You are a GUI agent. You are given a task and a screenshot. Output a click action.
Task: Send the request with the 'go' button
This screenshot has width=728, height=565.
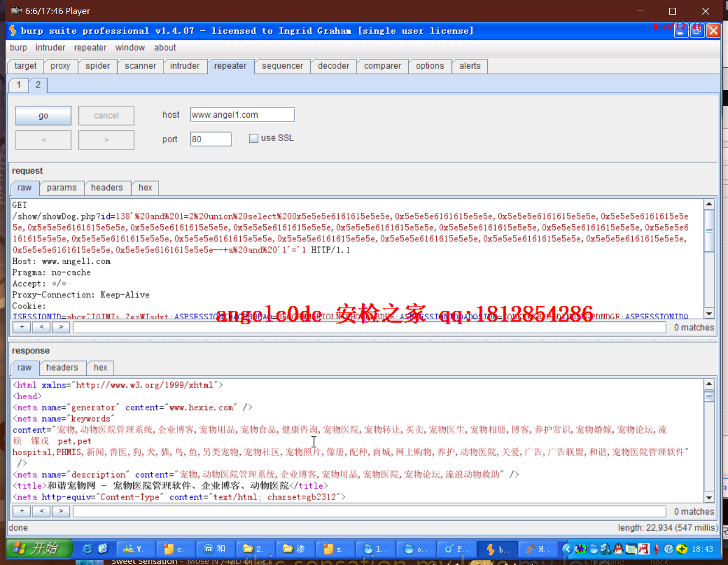click(x=43, y=115)
